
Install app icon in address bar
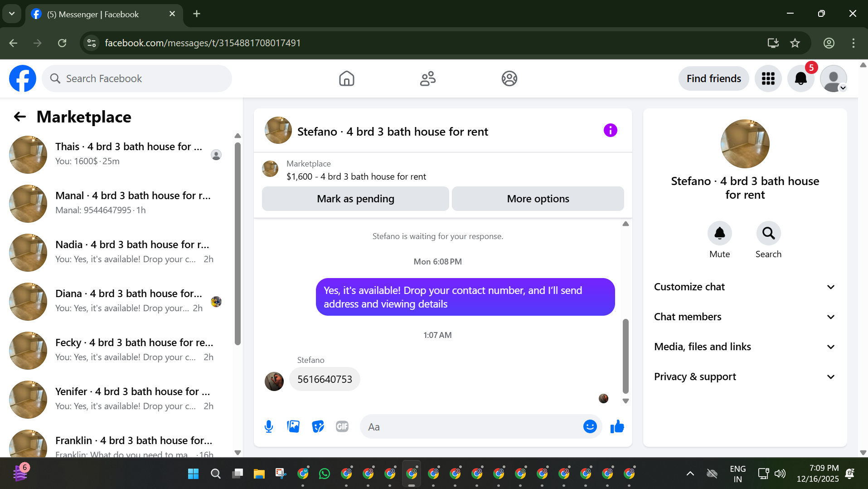click(x=773, y=43)
